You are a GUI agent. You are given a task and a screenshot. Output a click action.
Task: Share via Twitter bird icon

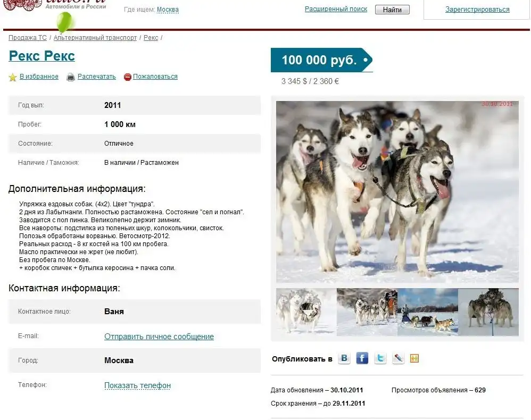click(x=380, y=358)
